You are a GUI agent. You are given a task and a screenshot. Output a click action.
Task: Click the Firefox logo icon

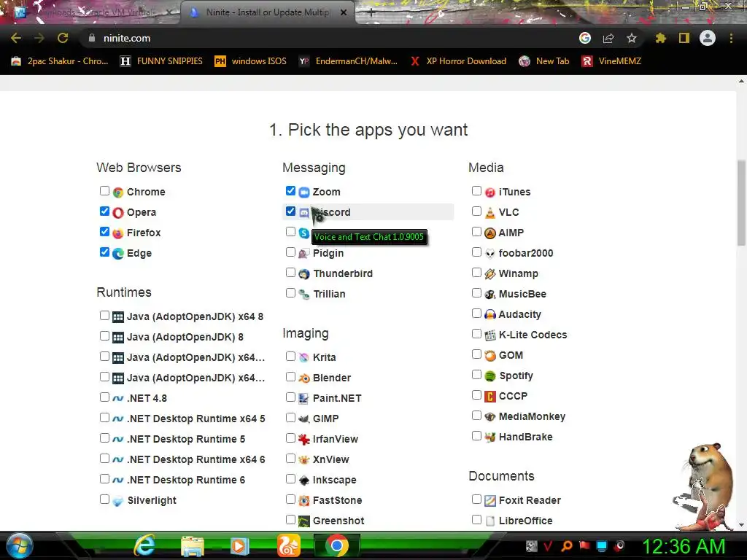click(118, 233)
